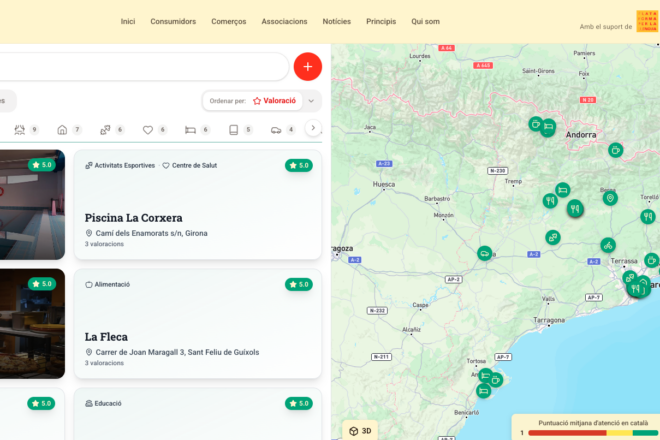Image resolution: width=660 pixels, height=440 pixels.
Task: Click the Educació category tag
Action: tap(104, 403)
